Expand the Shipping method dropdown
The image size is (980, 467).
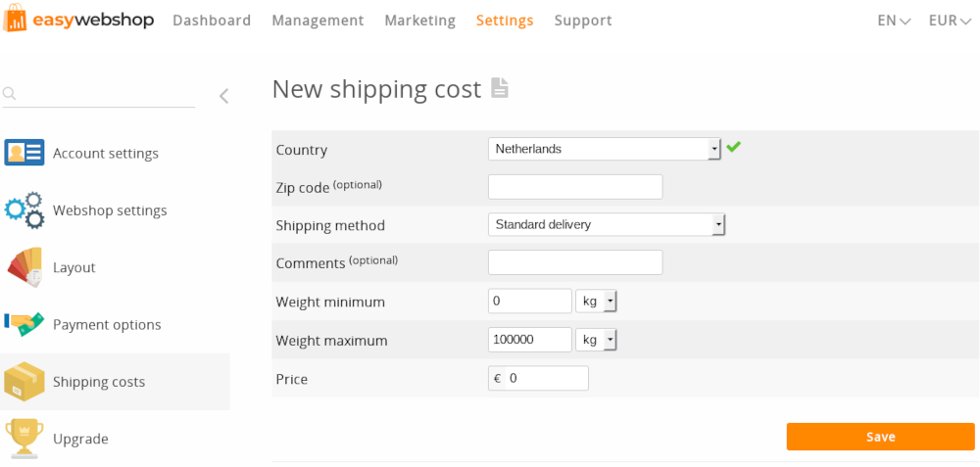[x=607, y=225]
